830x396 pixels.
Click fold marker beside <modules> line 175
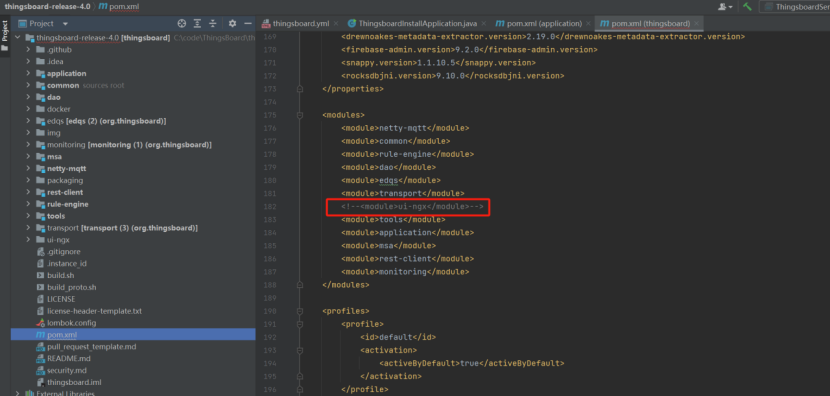pyautogui.click(x=300, y=115)
